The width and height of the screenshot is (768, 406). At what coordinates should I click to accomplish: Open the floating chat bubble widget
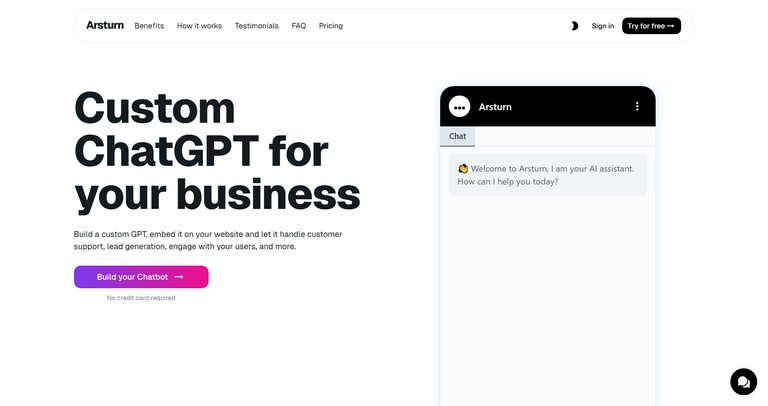744,382
